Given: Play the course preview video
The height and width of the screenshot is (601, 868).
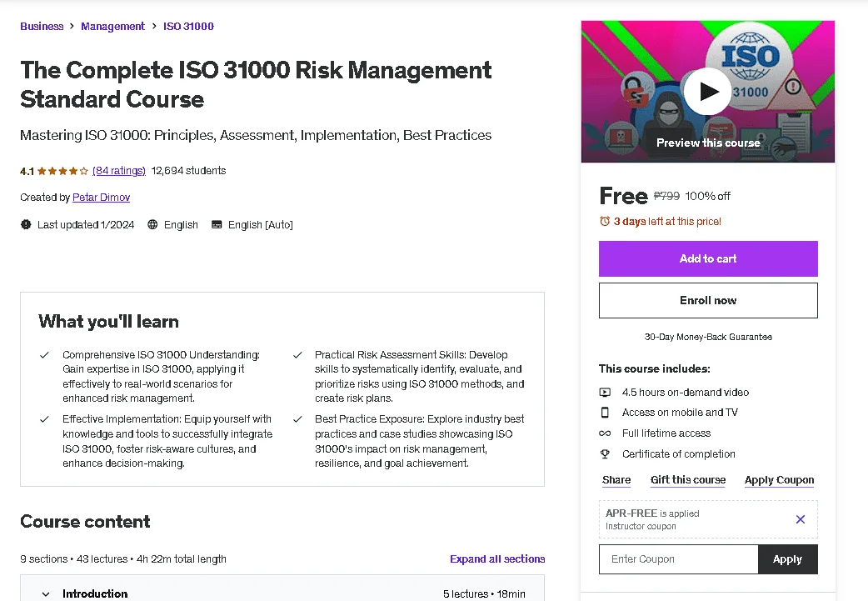Looking at the screenshot, I should (x=707, y=92).
